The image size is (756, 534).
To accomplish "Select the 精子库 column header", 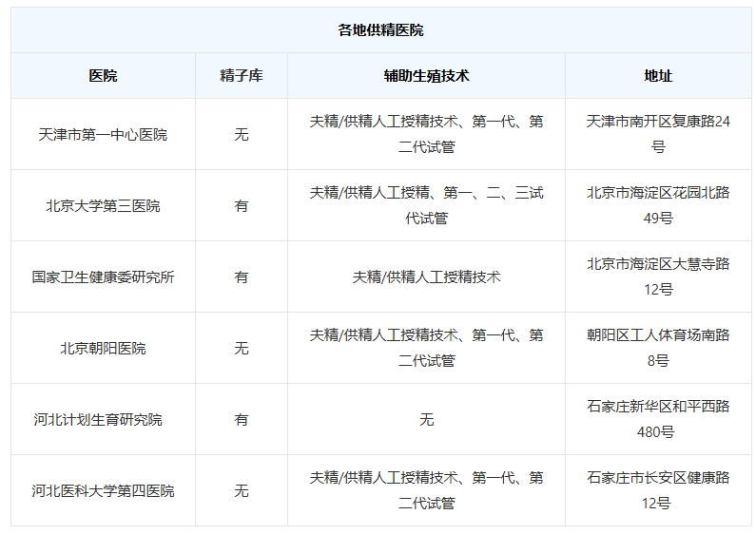I will click(242, 76).
